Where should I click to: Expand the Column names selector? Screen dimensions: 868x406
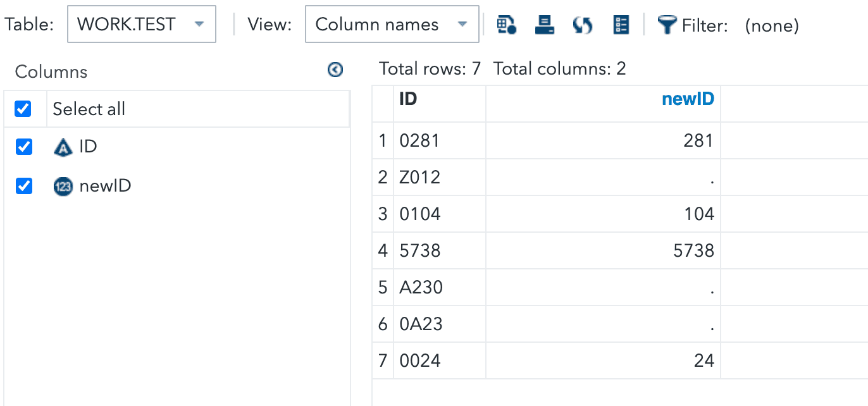[392, 24]
